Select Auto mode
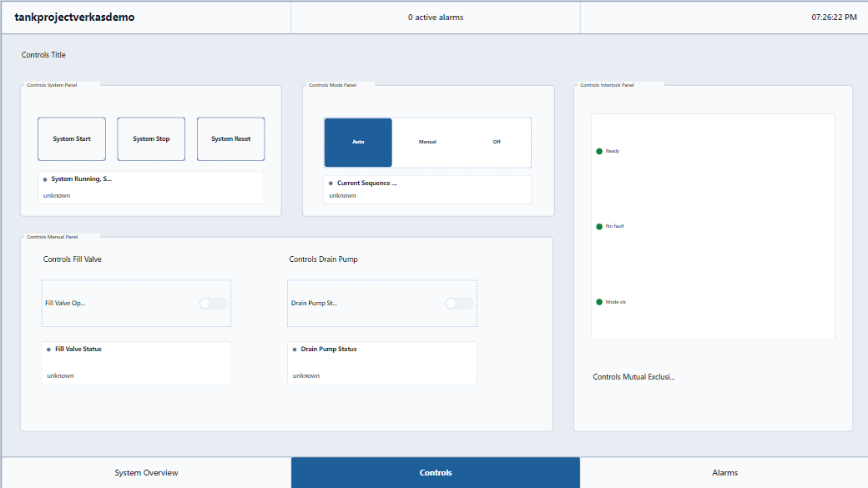This screenshot has height=488, width=868. click(x=358, y=142)
